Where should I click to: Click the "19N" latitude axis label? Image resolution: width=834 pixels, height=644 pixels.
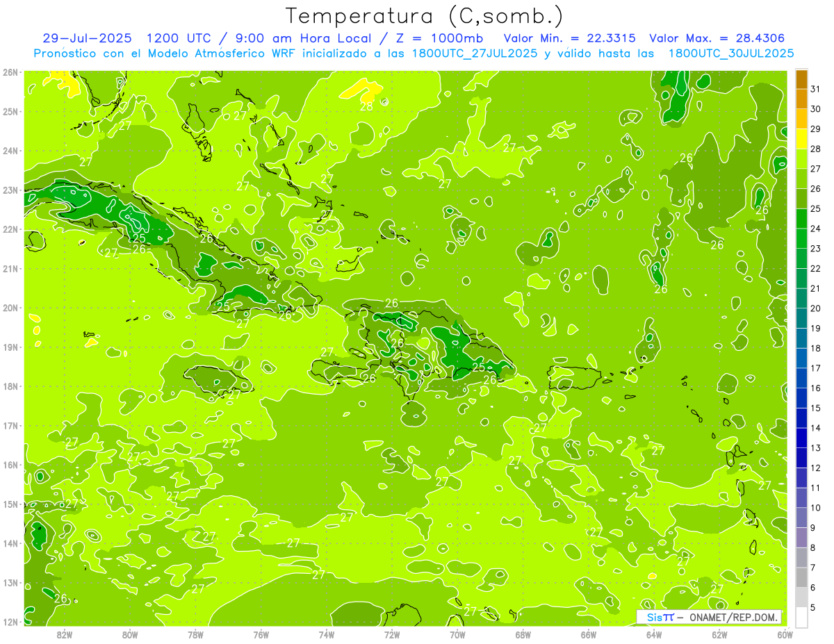pyautogui.click(x=10, y=347)
